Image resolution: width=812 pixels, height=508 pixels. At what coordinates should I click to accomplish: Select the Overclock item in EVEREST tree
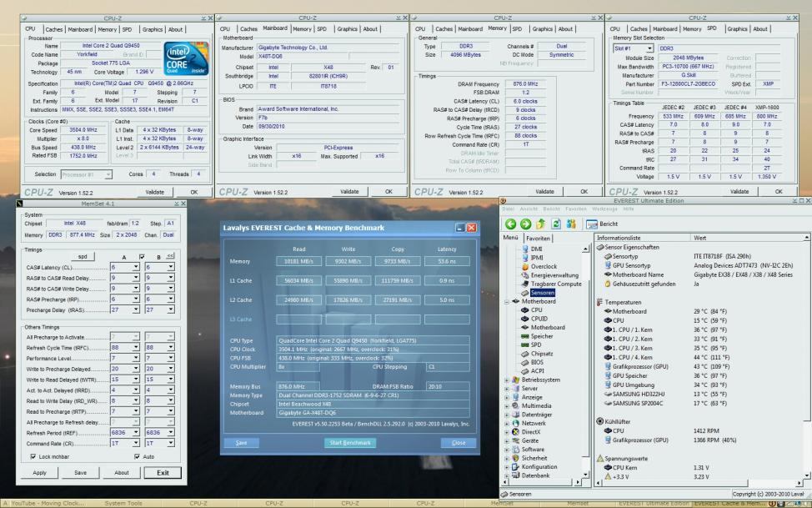tap(544, 266)
